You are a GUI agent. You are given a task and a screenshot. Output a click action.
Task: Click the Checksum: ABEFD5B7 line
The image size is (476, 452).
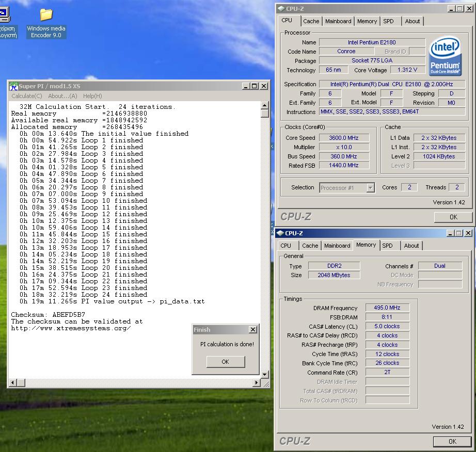coord(48,315)
